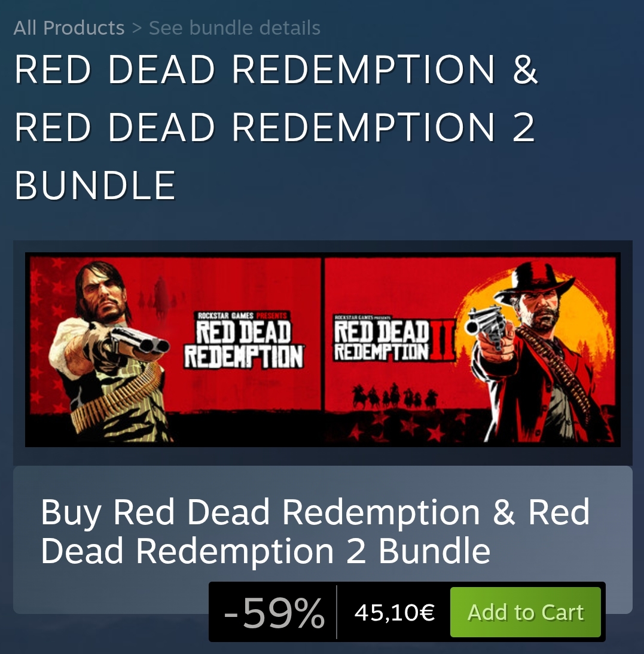
Task: Click the word BUNDLE in the title
Action: pos(95,185)
